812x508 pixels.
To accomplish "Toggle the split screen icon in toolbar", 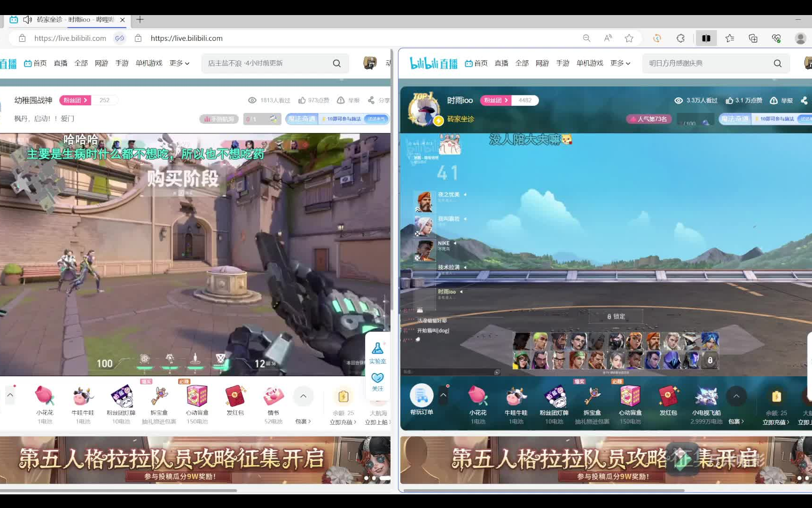I will 706,38.
